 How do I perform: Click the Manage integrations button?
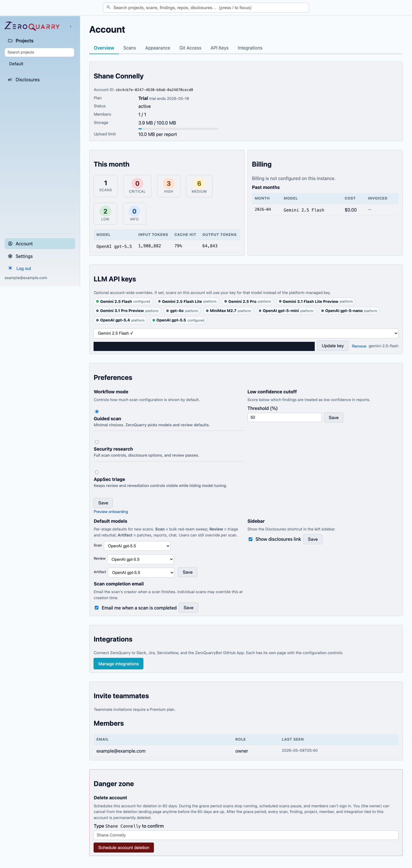[118, 664]
